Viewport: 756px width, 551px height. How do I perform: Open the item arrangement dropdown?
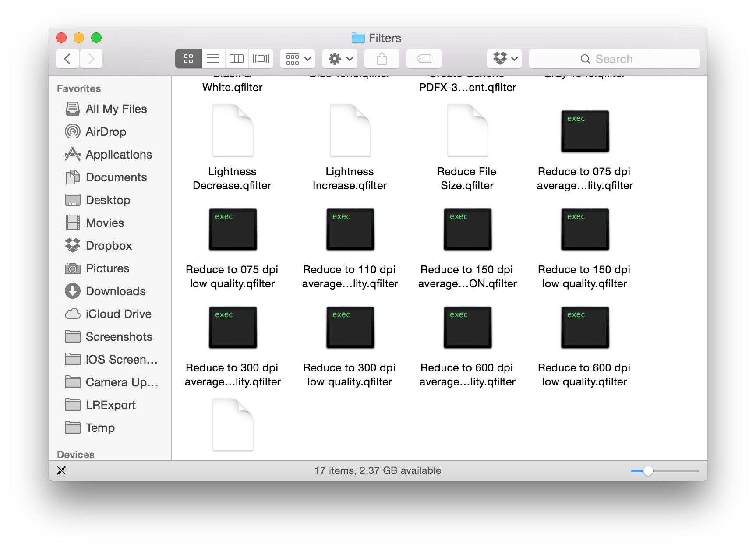pyautogui.click(x=298, y=59)
